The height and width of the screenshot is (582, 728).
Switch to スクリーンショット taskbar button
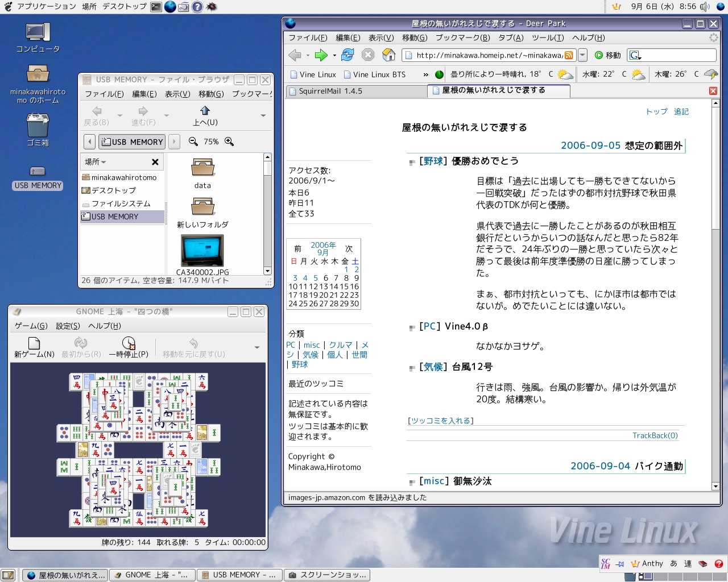pos(328,575)
